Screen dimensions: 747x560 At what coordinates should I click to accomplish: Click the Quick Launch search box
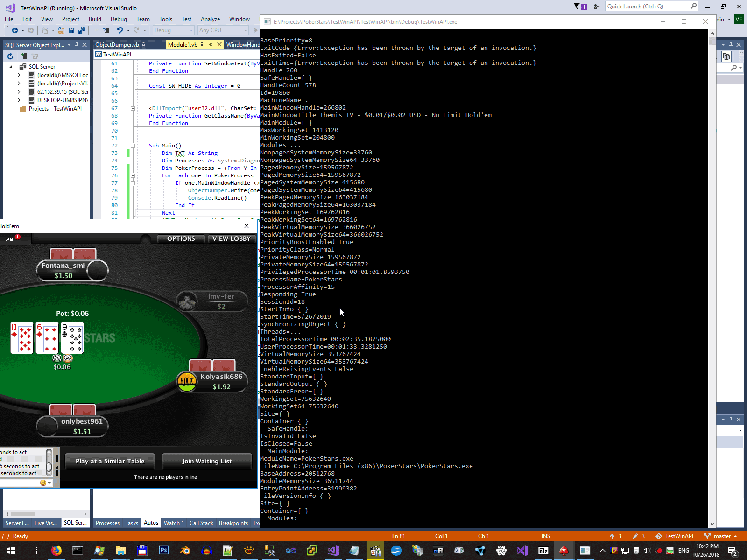[x=652, y=7]
